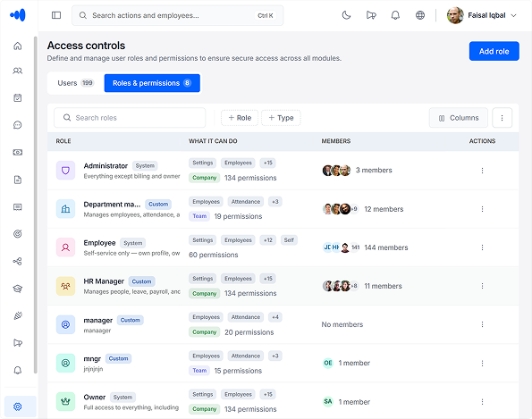532x419 pixels.
Task: Sort by ROLE column header
Action: click(63, 141)
